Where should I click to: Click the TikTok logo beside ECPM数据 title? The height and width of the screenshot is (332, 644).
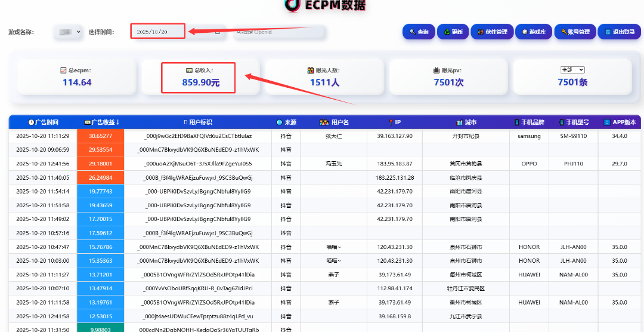click(292, 5)
